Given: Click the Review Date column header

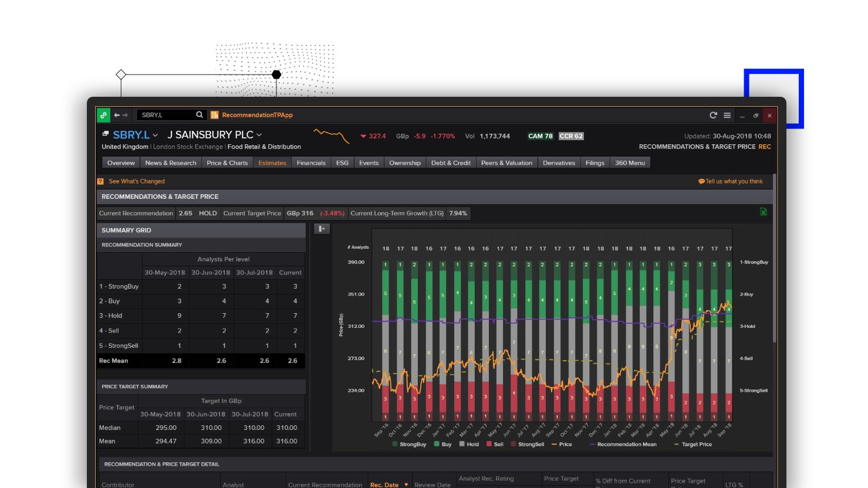Looking at the screenshot, I should [433, 485].
